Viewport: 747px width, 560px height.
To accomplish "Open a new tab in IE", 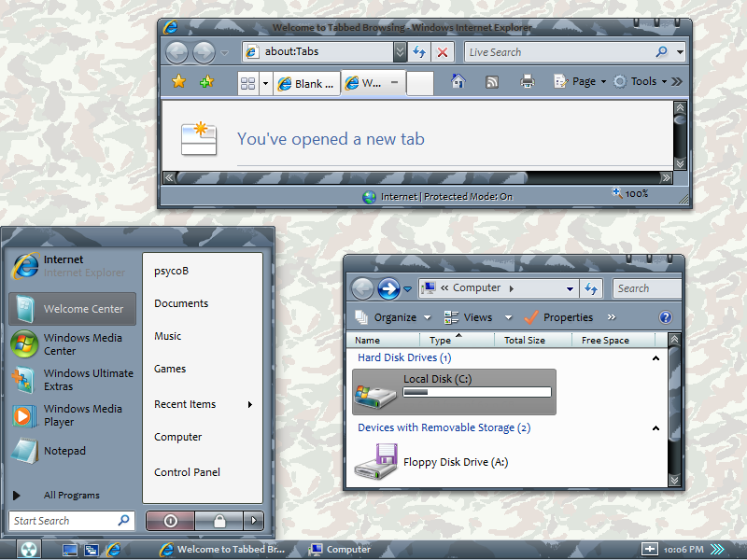I will (419, 83).
